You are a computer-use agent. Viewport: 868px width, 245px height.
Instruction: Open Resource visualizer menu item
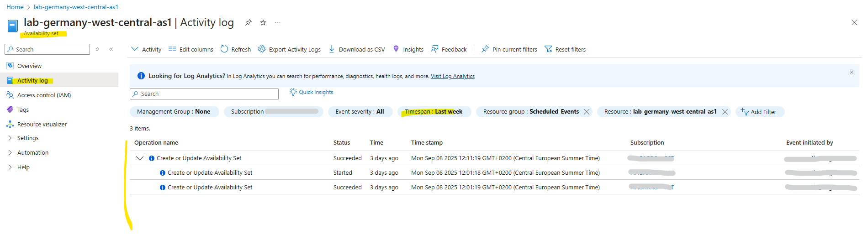[42, 124]
